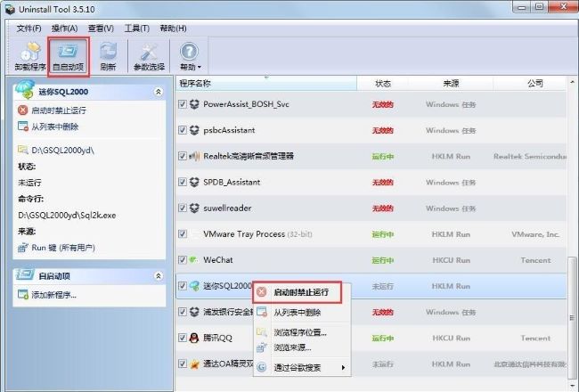This screenshot has height=392, width=579.
Task: Open the D:\GSQL2000yd\ path link
Action: pyautogui.click(x=62, y=151)
